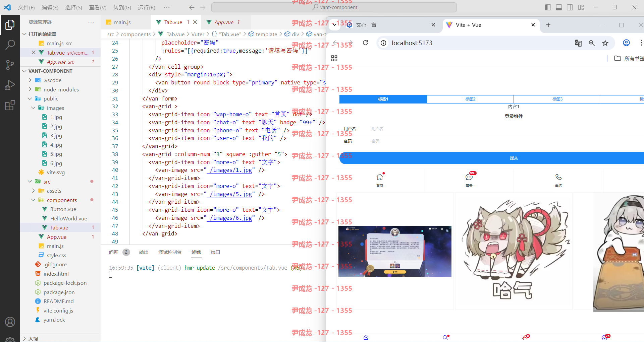This screenshot has width=644, height=342.
Task: Bookmark this page with star icon
Action: pos(605,43)
